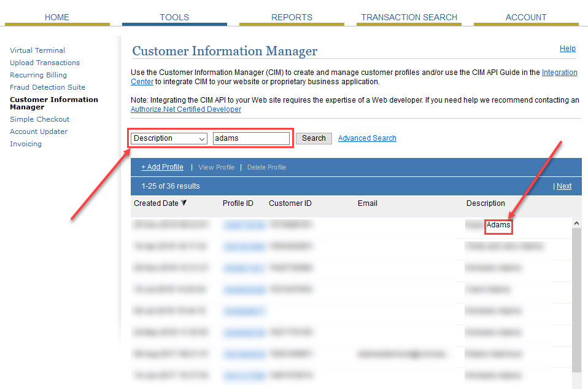The image size is (588, 389).
Task: Open the HOME tab
Action: pyautogui.click(x=57, y=17)
